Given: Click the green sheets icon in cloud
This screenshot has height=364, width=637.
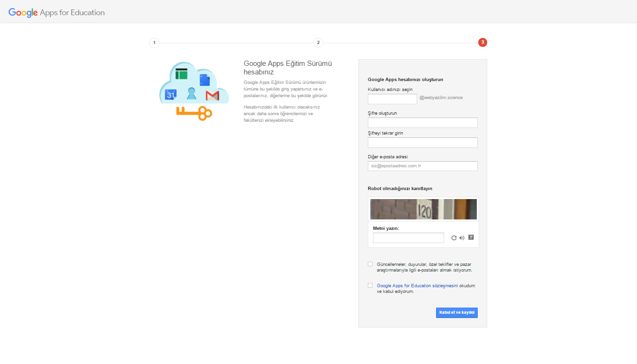Looking at the screenshot, I should 182,74.
